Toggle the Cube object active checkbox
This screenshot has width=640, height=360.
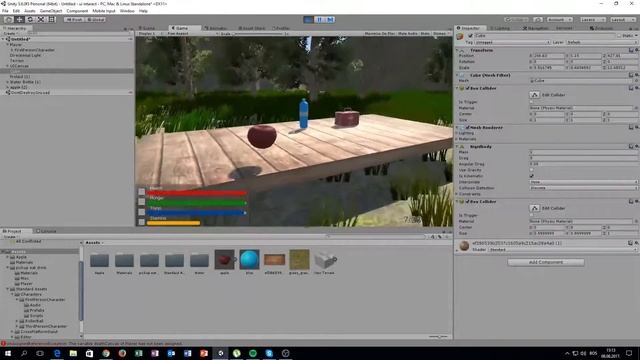pos(471,36)
